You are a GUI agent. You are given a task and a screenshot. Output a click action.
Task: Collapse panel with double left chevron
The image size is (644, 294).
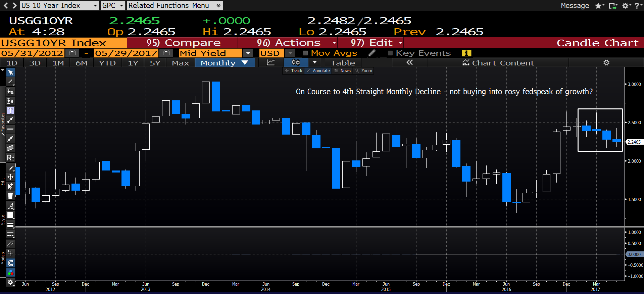pos(409,62)
